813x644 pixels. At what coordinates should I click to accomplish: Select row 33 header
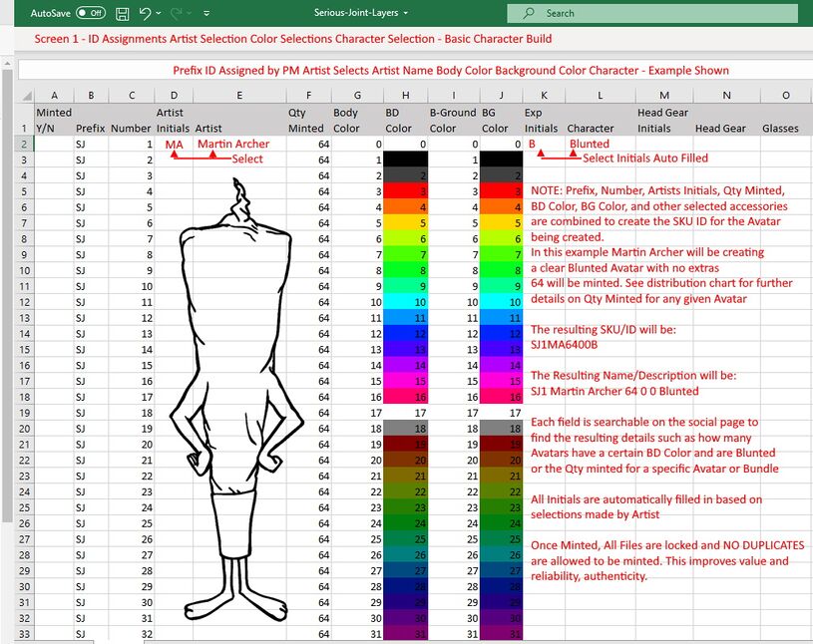(24, 634)
